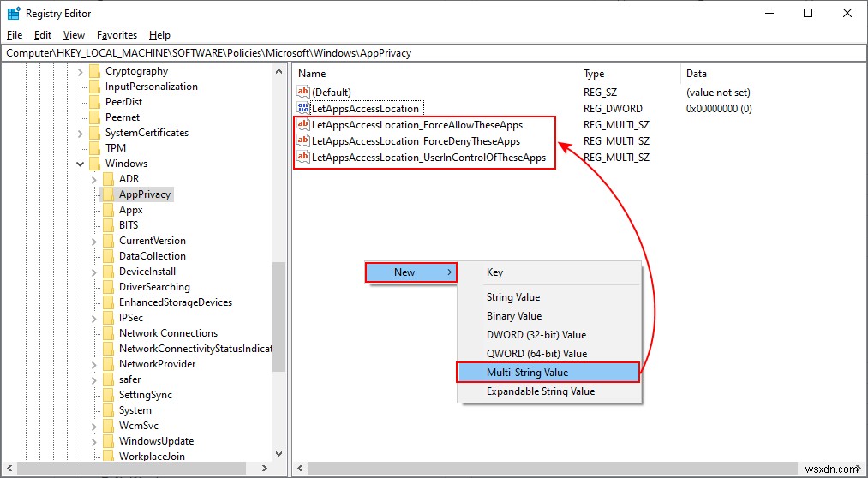Choose String Value in the submenu
This screenshot has width=868, height=478.
click(x=513, y=297)
